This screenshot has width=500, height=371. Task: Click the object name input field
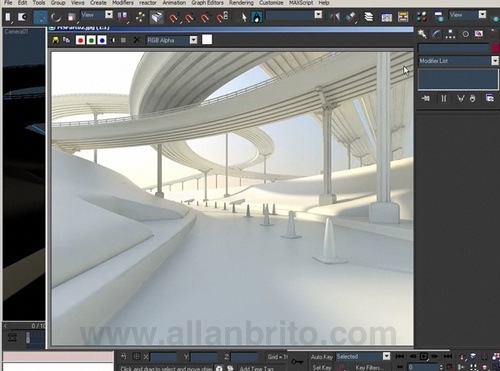coord(453,48)
